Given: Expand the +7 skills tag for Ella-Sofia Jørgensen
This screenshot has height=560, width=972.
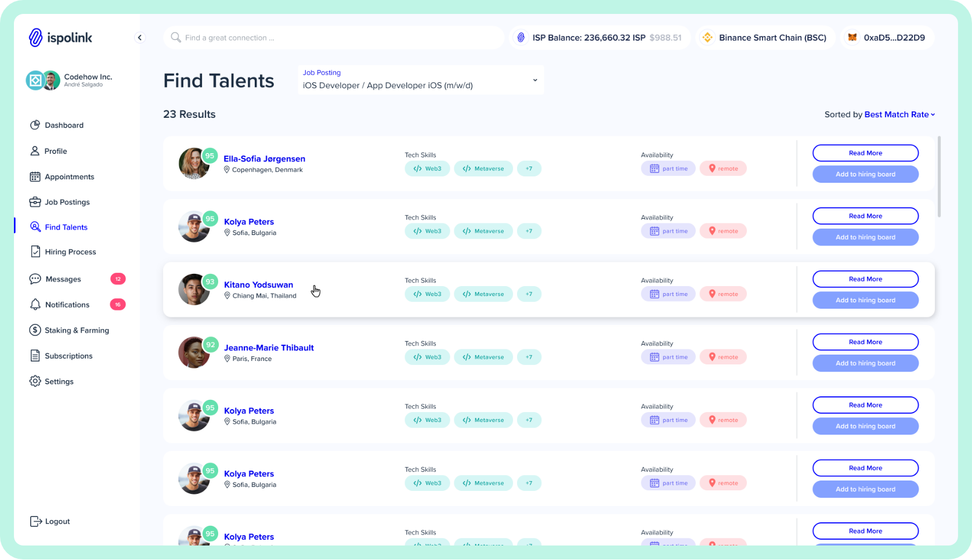Looking at the screenshot, I should [529, 169].
